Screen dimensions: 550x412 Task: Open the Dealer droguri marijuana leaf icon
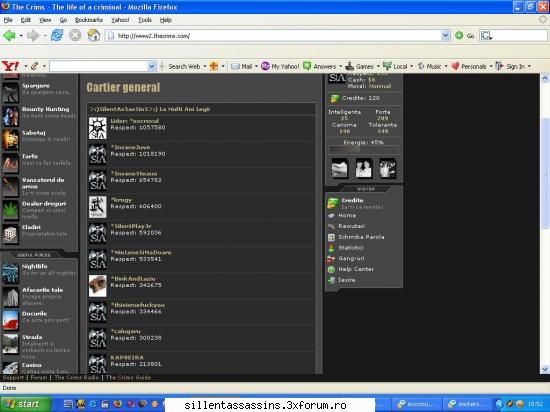pyautogui.click(x=10, y=209)
